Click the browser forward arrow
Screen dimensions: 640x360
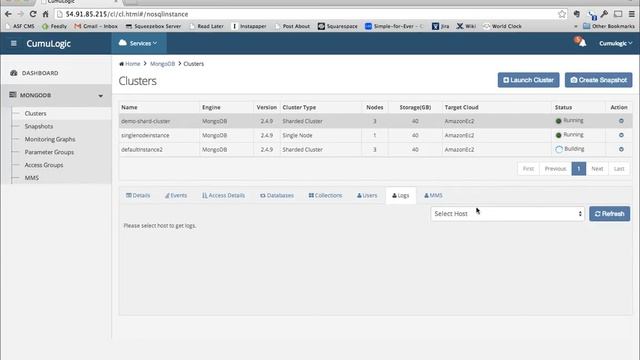pyautogui.click(x=20, y=14)
